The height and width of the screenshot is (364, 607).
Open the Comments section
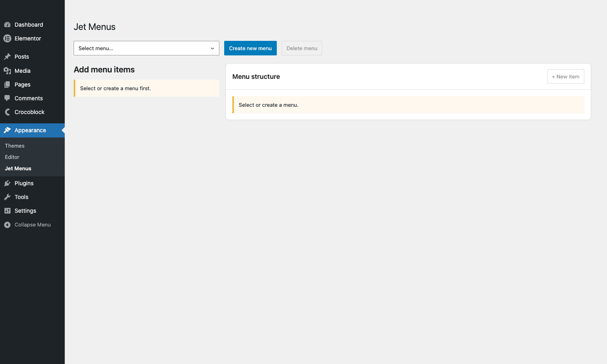(x=32, y=98)
